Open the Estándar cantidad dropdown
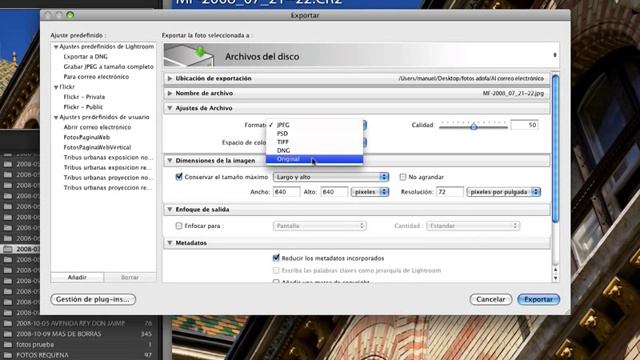This screenshot has height=360, width=640. [473, 226]
